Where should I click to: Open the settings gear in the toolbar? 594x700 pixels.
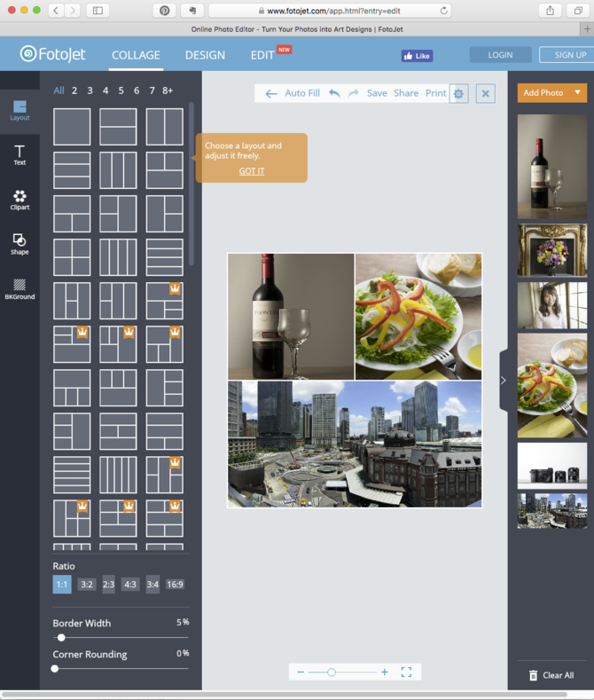point(458,94)
